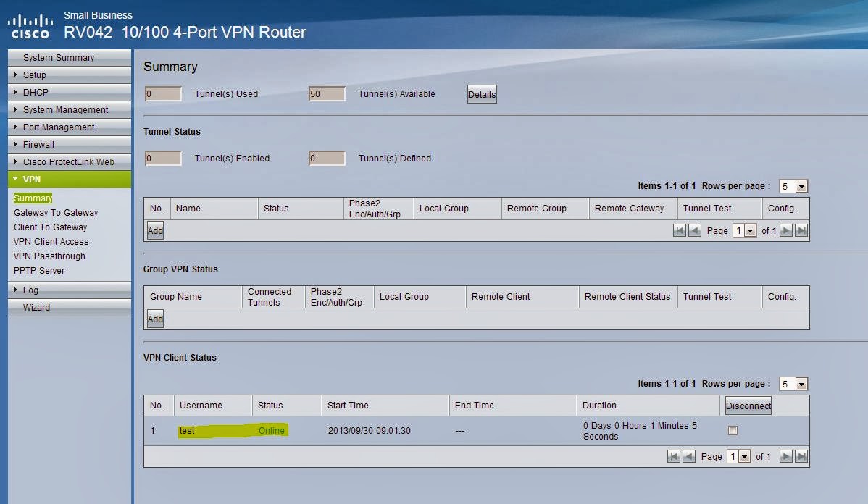Expand the System Management menu
The height and width of the screenshot is (504, 868).
pos(70,109)
